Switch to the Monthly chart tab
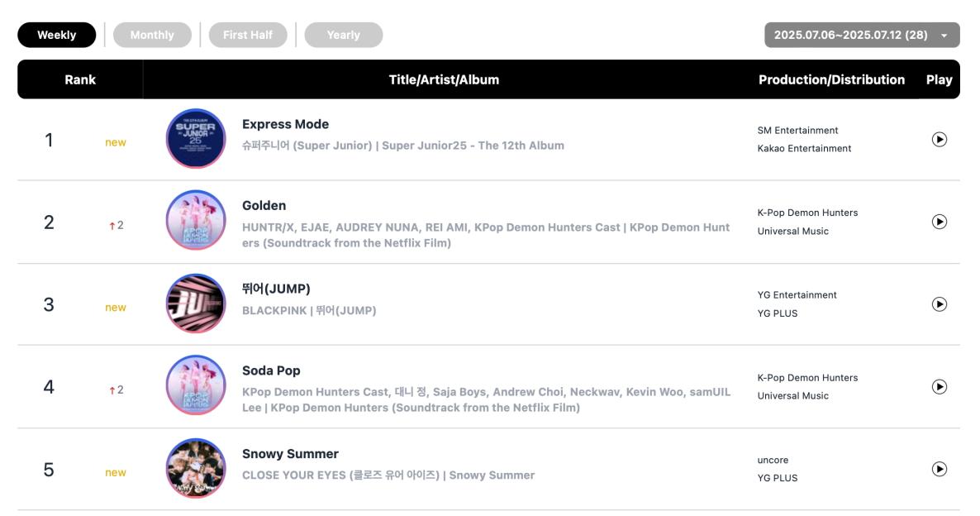Viewport: 980px width, 516px height. (153, 35)
